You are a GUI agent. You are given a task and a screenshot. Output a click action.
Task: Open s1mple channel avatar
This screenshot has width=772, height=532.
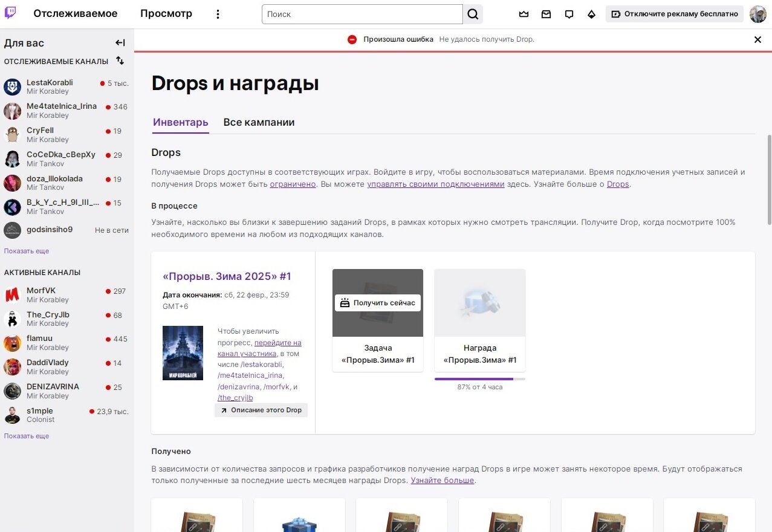tap(13, 415)
